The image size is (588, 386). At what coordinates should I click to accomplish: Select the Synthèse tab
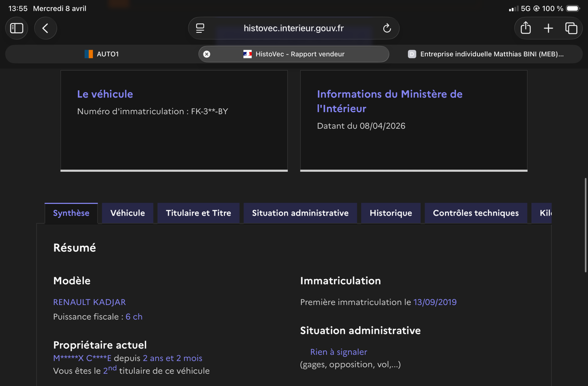[71, 213]
